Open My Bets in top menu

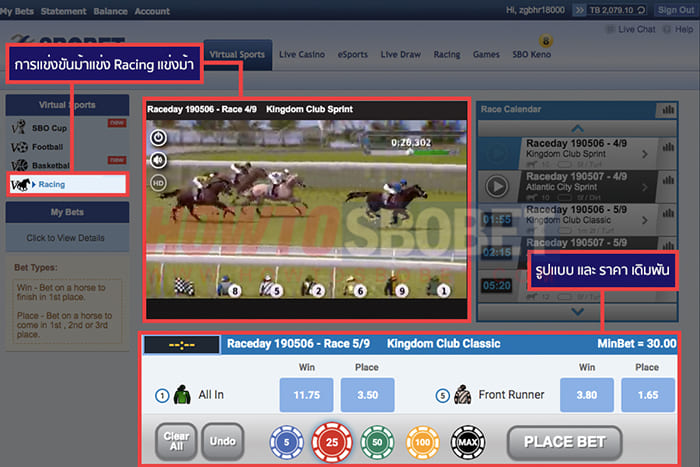pos(17,11)
